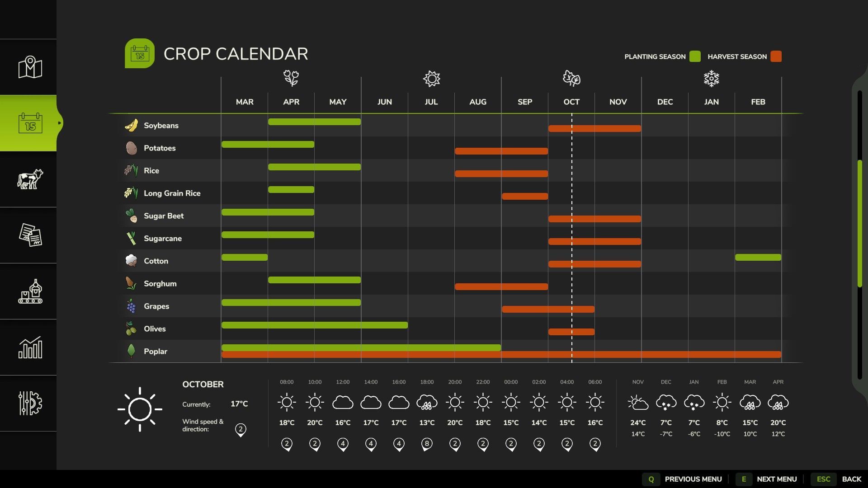Click the summer sun season icon
The width and height of the screenshot is (868, 488).
click(431, 78)
